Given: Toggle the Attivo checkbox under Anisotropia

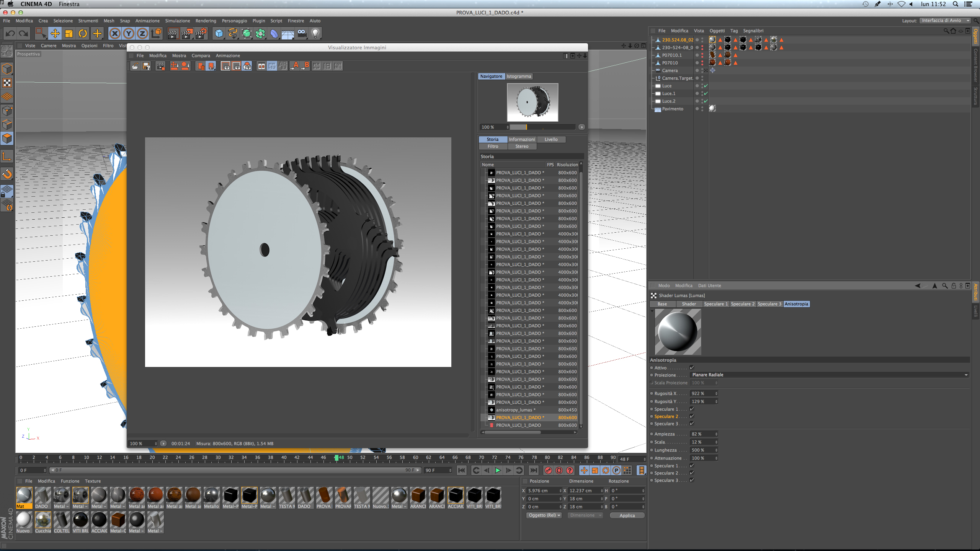Looking at the screenshot, I should coord(692,368).
